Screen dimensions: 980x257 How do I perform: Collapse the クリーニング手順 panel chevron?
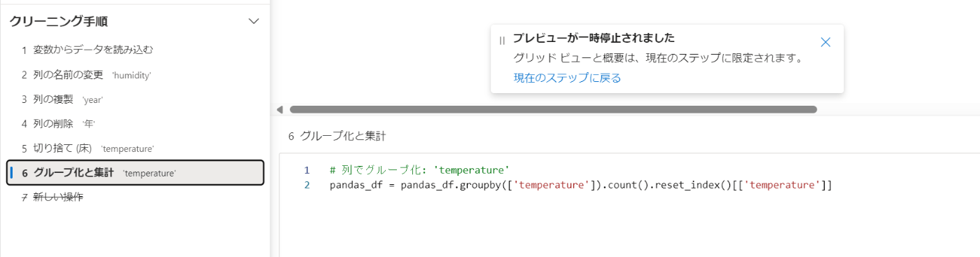(x=254, y=21)
